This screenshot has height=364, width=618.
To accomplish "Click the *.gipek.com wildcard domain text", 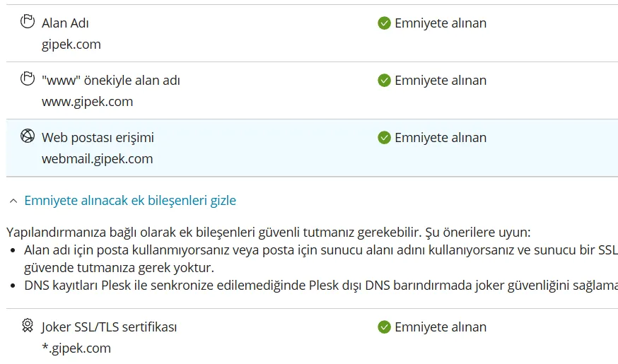I will point(76,348).
